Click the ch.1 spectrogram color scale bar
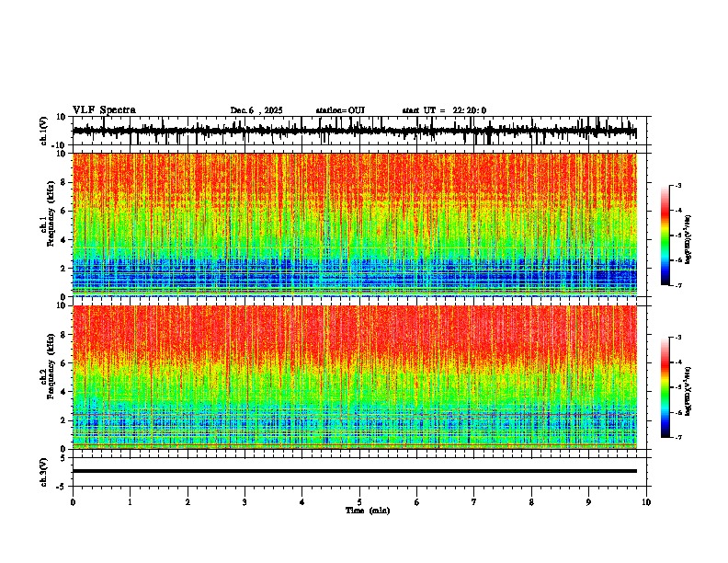The height and width of the screenshot is (563, 728). point(665,236)
